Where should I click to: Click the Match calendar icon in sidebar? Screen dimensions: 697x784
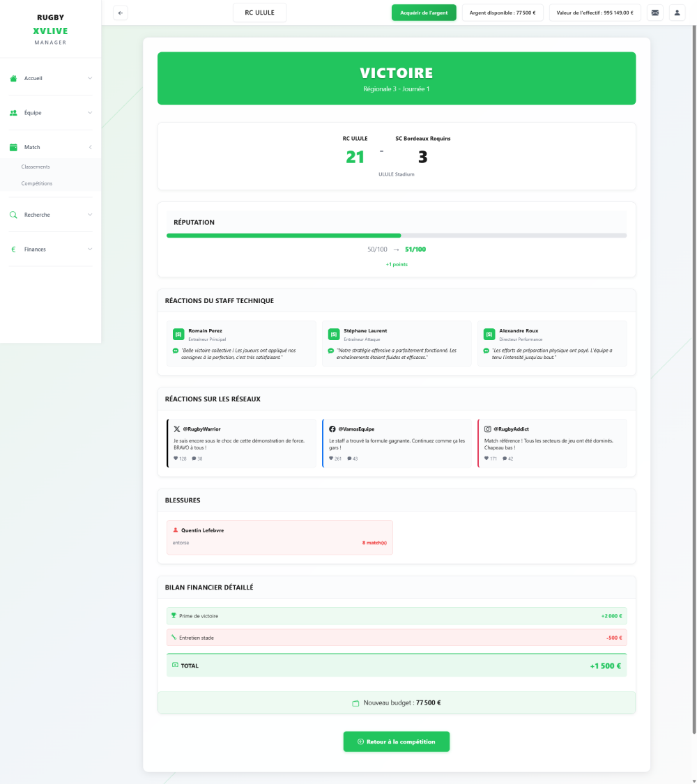tap(13, 148)
